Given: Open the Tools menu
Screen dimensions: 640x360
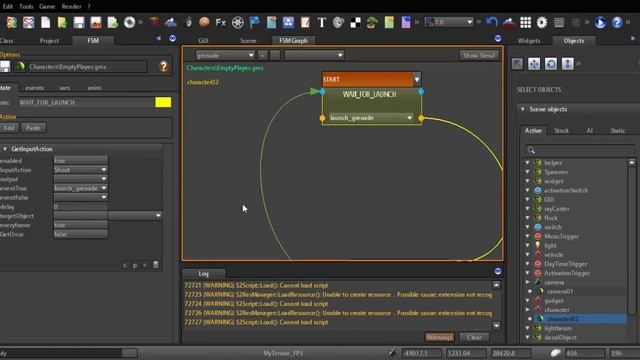Looking at the screenshot, I should coord(26,6).
